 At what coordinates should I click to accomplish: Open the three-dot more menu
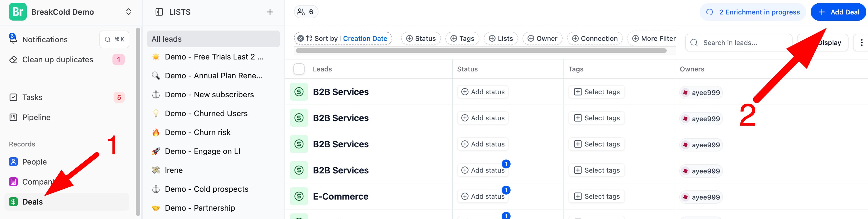click(861, 43)
